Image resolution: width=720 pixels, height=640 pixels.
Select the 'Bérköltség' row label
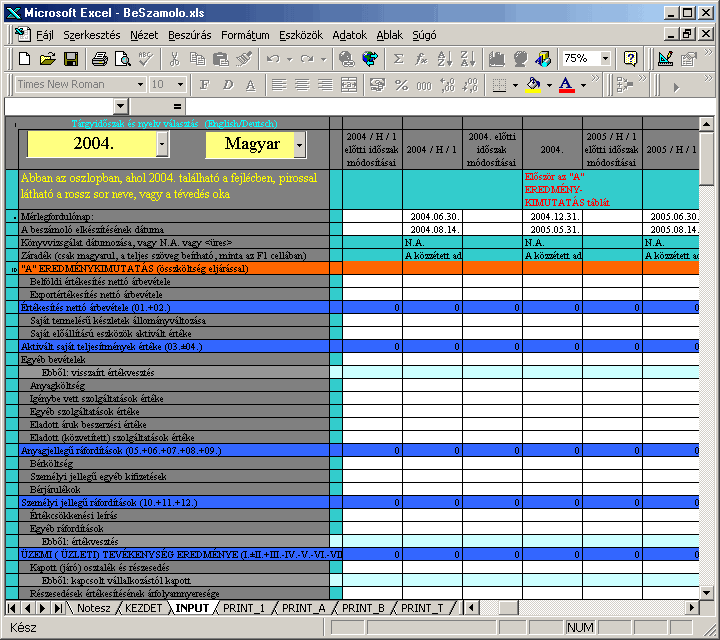51,463
